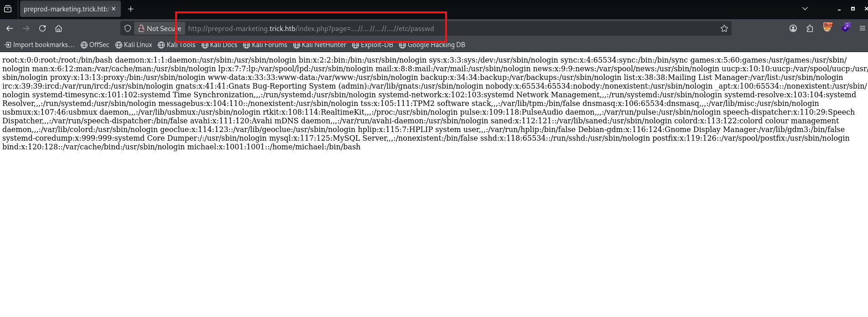
Task: Open the OffSec bookmark
Action: tap(95, 45)
